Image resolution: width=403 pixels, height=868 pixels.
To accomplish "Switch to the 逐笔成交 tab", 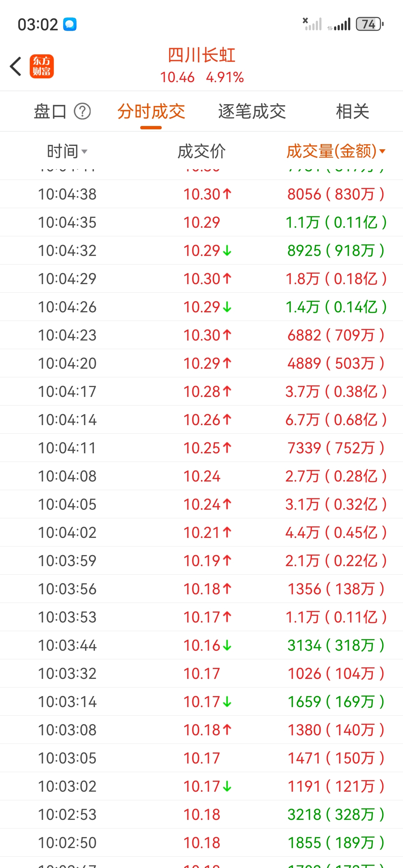I will coord(252,112).
